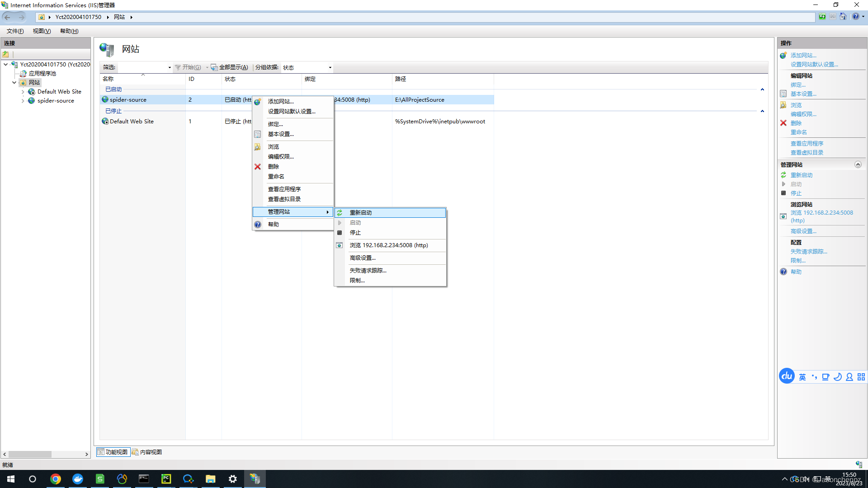Click 绑定... link in Actions pane

798,85
